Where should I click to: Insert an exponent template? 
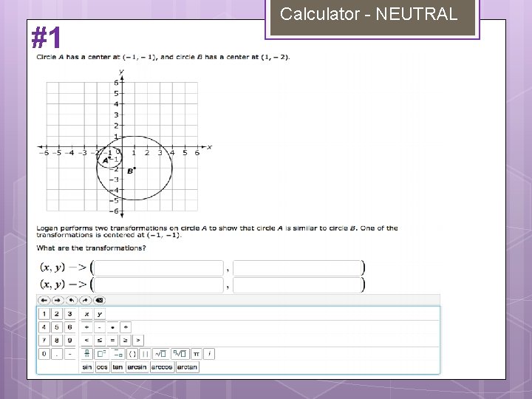101,354
